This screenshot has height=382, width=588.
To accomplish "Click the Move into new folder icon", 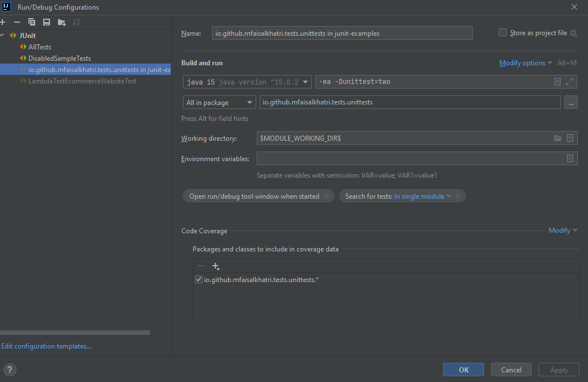I will [x=61, y=22].
